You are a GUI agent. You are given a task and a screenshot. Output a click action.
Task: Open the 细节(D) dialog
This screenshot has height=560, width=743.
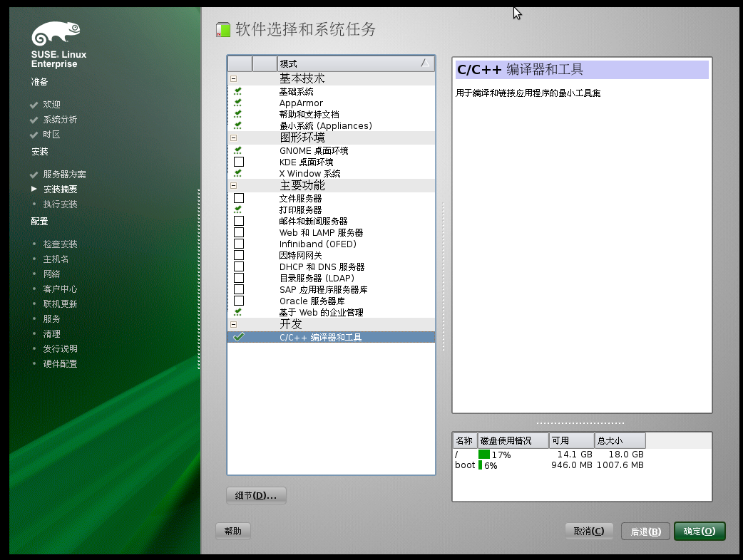255,495
